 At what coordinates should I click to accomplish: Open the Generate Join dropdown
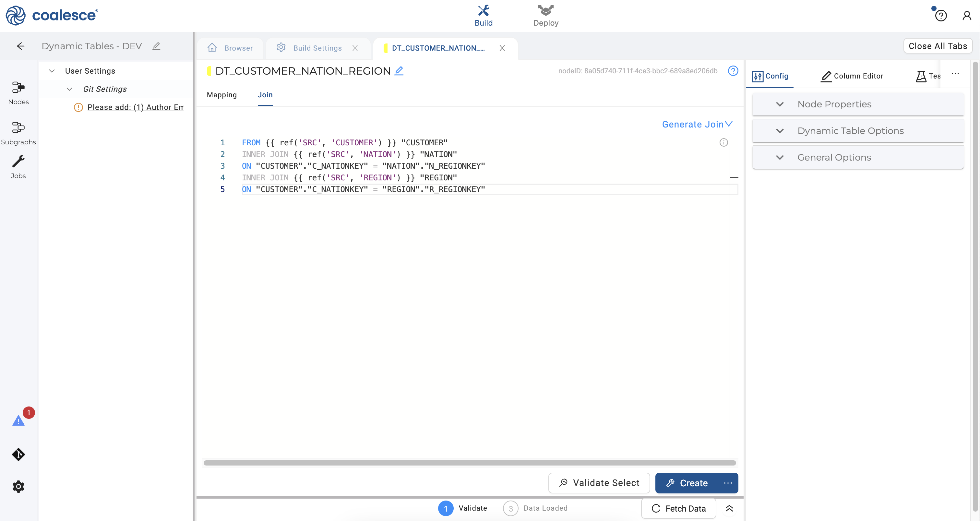click(697, 125)
